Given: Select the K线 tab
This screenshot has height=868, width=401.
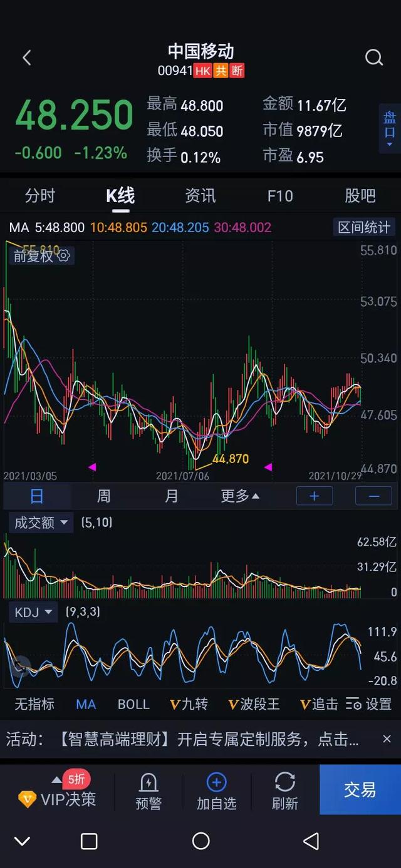Looking at the screenshot, I should point(120,196).
